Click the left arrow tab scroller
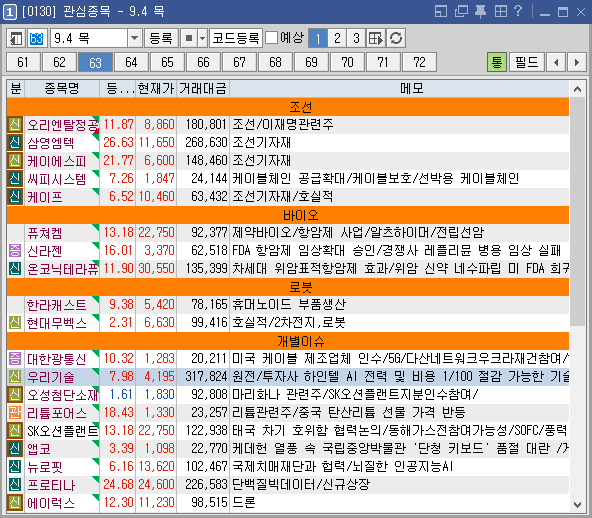This screenshot has width=592, height=518. pyautogui.click(x=556, y=62)
